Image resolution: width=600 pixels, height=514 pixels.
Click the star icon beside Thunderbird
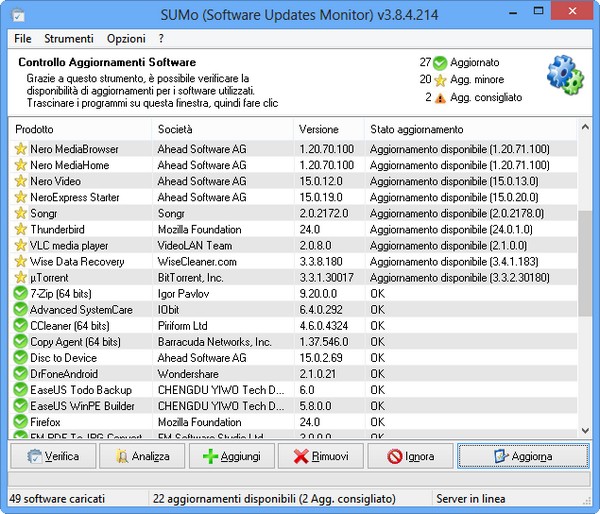[20, 229]
